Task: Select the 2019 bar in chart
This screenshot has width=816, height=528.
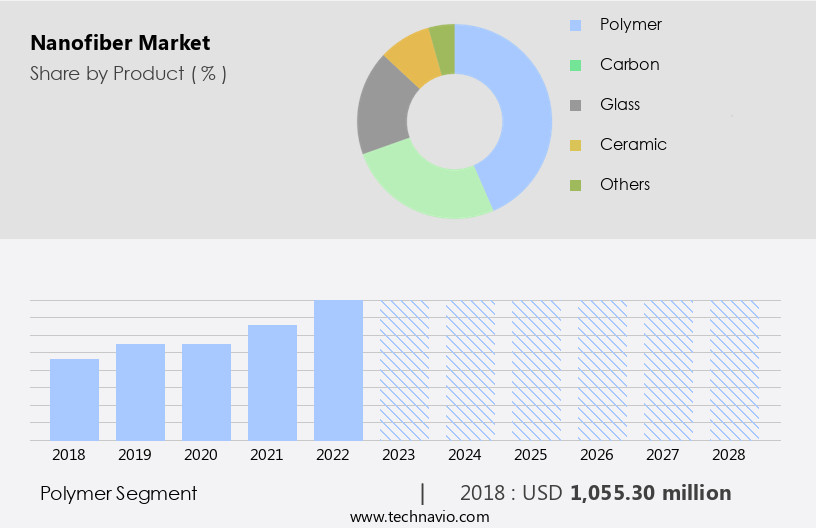Action: (140, 392)
